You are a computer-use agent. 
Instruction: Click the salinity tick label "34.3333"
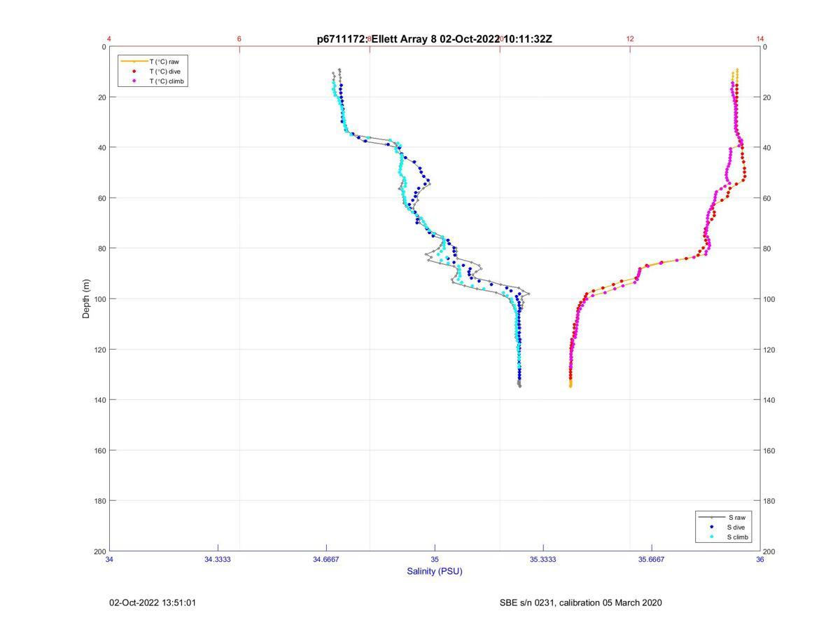click(x=218, y=559)
